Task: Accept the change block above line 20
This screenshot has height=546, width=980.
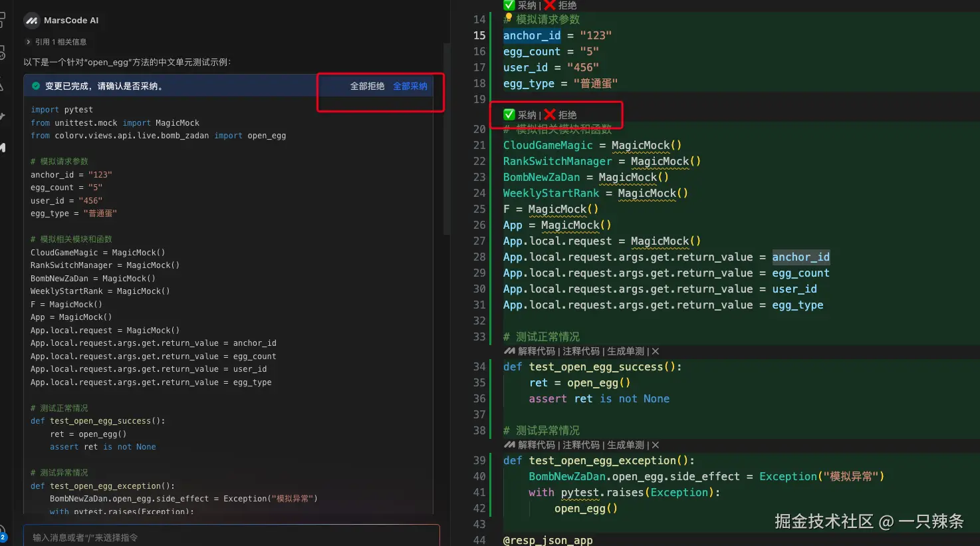Action: coord(521,115)
